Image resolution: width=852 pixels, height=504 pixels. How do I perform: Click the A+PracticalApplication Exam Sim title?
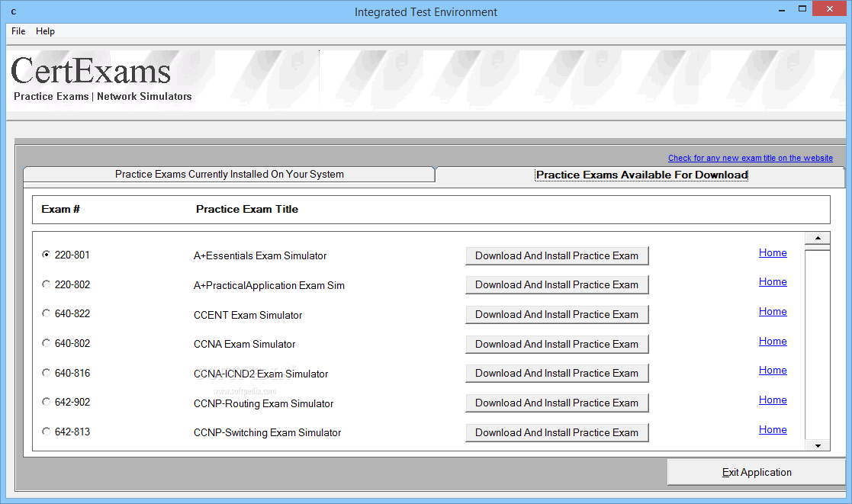pos(269,286)
